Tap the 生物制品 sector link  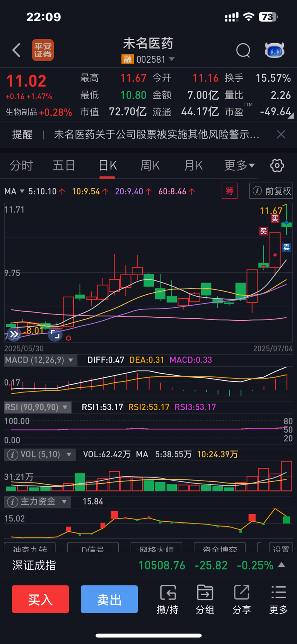[x=21, y=112]
